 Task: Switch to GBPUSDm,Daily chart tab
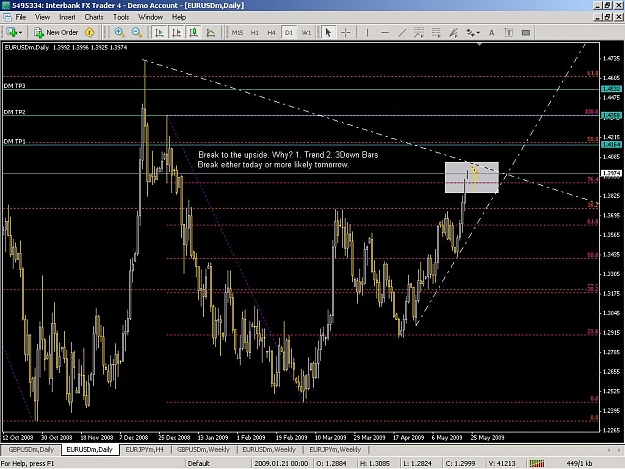click(31, 449)
